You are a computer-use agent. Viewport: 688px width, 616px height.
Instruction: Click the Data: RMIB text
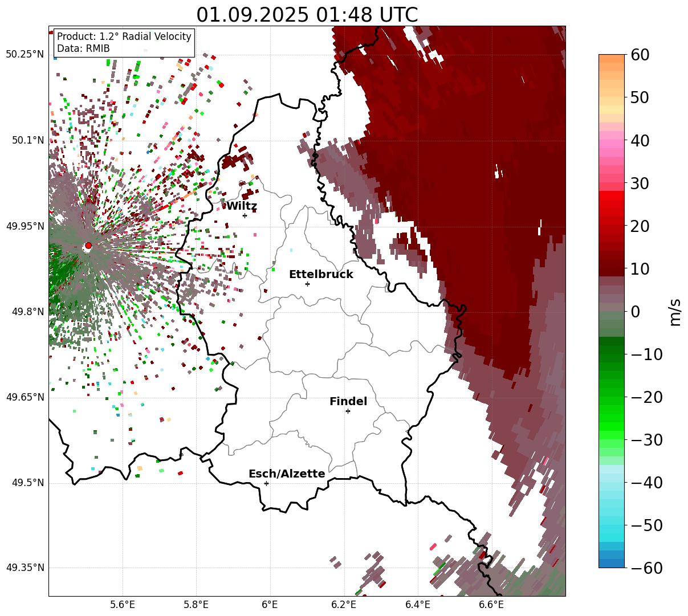pyautogui.click(x=83, y=49)
